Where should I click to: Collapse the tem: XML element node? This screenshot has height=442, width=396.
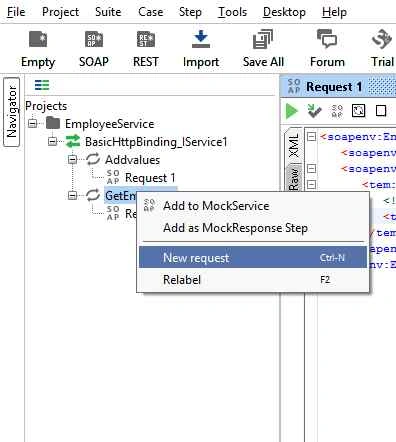(311, 184)
